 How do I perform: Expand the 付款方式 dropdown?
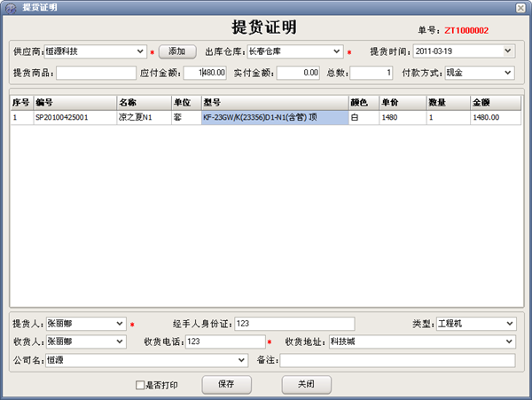508,72
